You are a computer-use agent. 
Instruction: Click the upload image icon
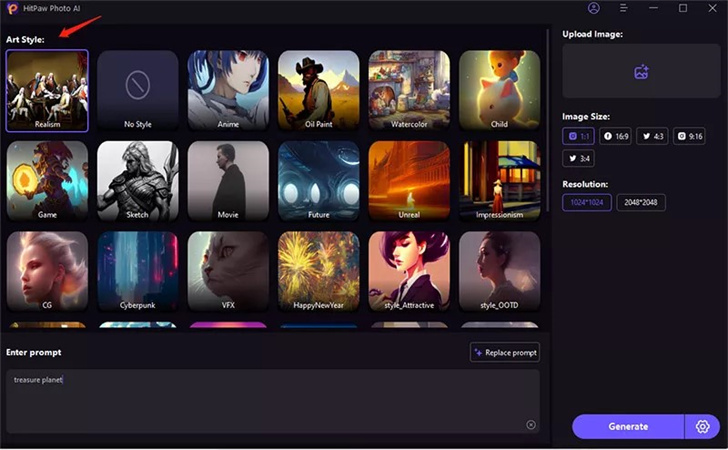tap(641, 72)
